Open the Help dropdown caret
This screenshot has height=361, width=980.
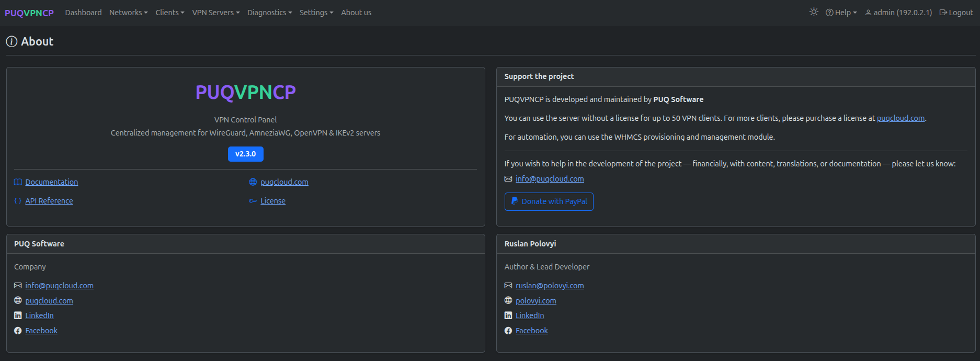point(854,13)
